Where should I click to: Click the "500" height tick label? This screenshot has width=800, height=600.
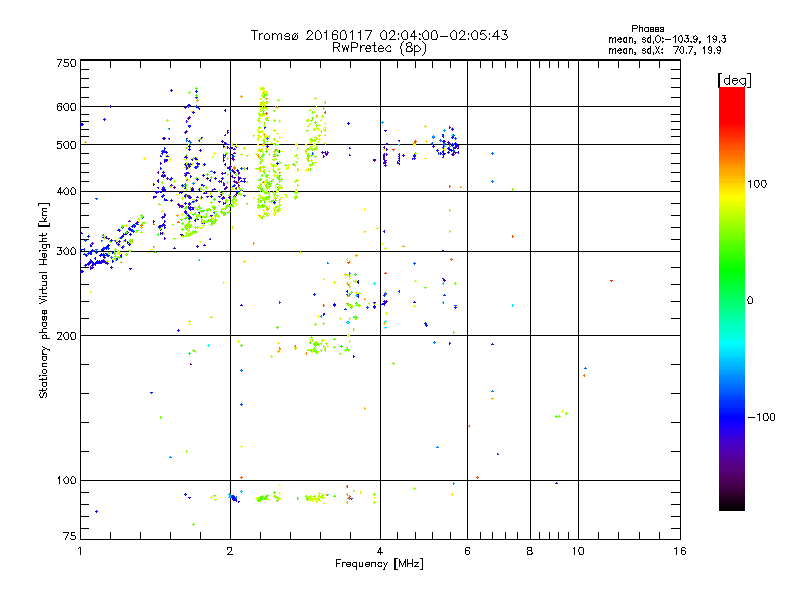coord(66,145)
